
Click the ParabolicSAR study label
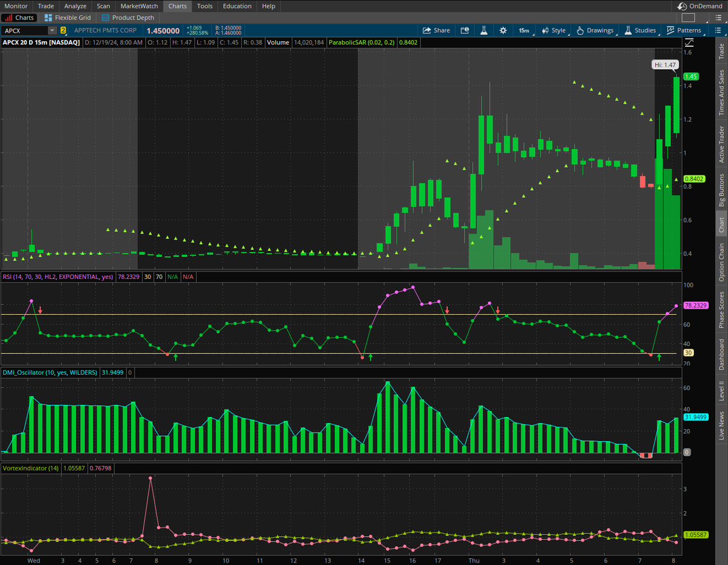click(362, 42)
